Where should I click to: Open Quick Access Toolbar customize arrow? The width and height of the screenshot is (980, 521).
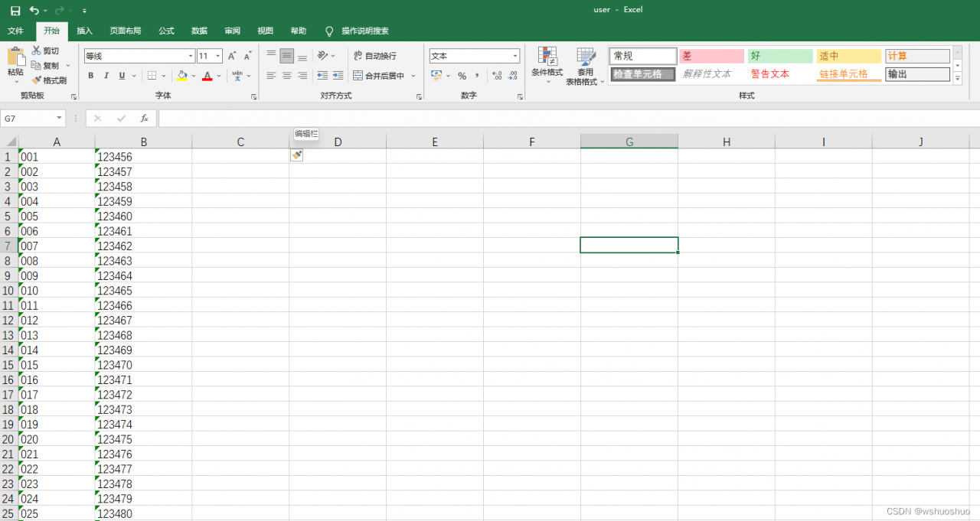point(84,11)
